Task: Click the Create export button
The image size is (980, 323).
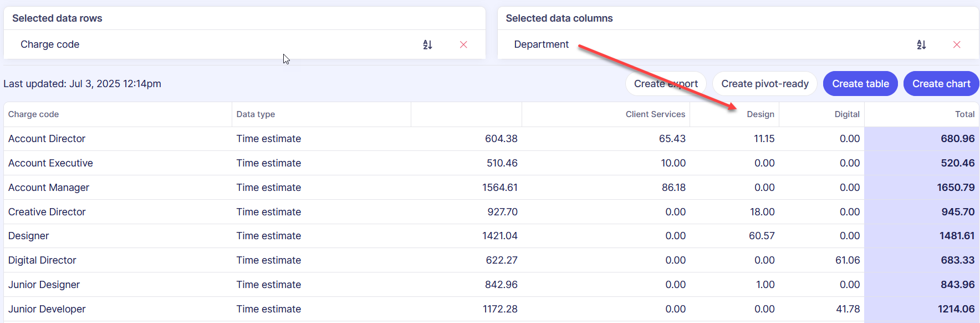Action: [x=666, y=84]
